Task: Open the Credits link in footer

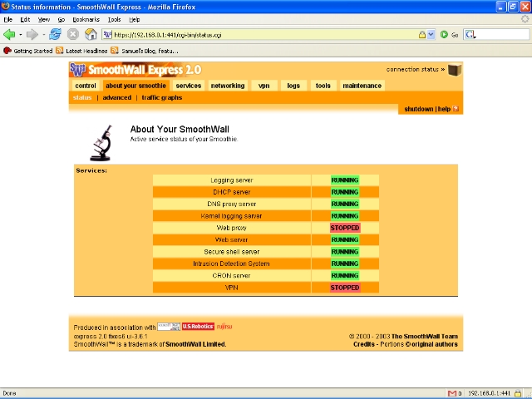Action: pos(364,344)
